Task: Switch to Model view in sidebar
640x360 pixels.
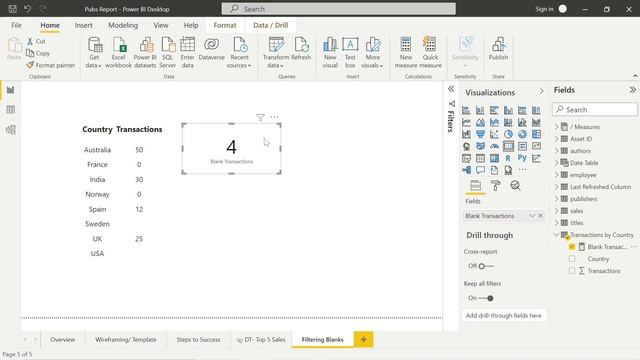Action: pos(11,130)
